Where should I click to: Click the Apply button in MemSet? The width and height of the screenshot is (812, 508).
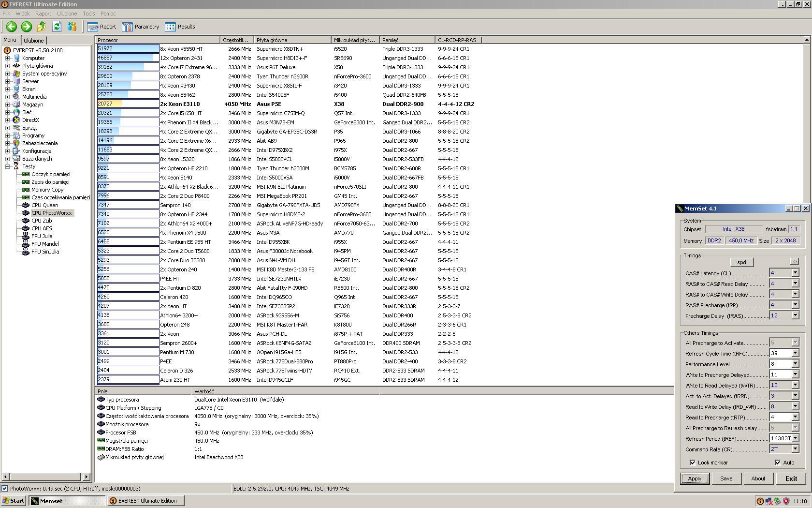[x=695, y=478]
